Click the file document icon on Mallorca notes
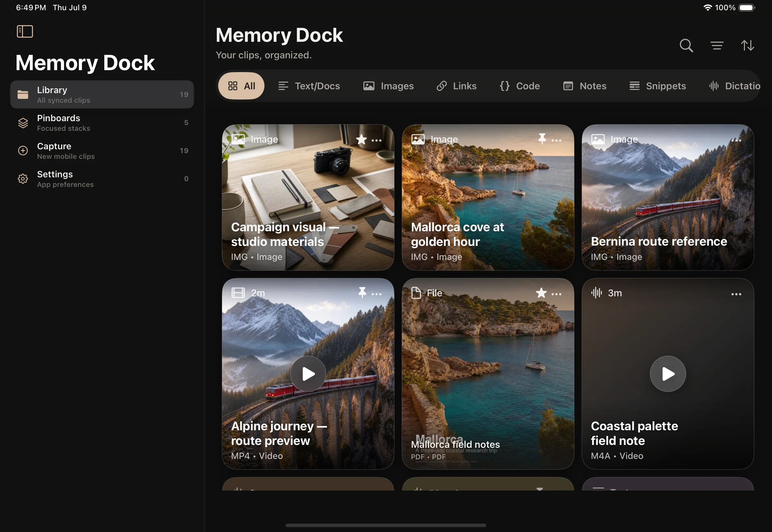The height and width of the screenshot is (532, 772). coord(416,293)
